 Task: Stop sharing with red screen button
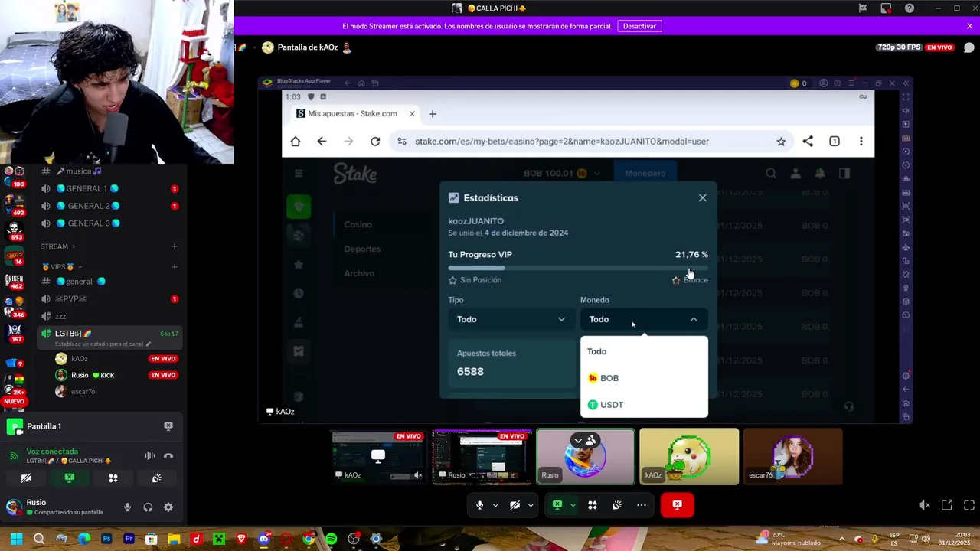pos(677,505)
